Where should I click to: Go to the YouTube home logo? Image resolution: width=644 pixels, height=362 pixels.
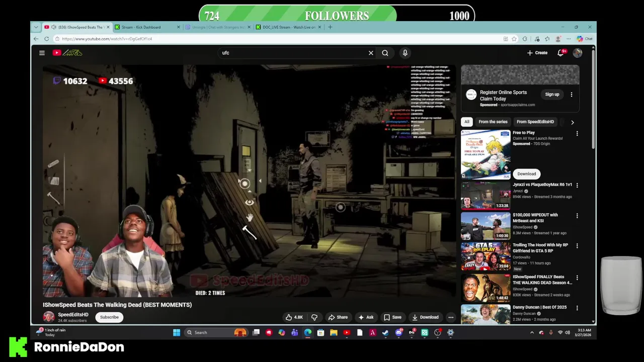coord(67,53)
